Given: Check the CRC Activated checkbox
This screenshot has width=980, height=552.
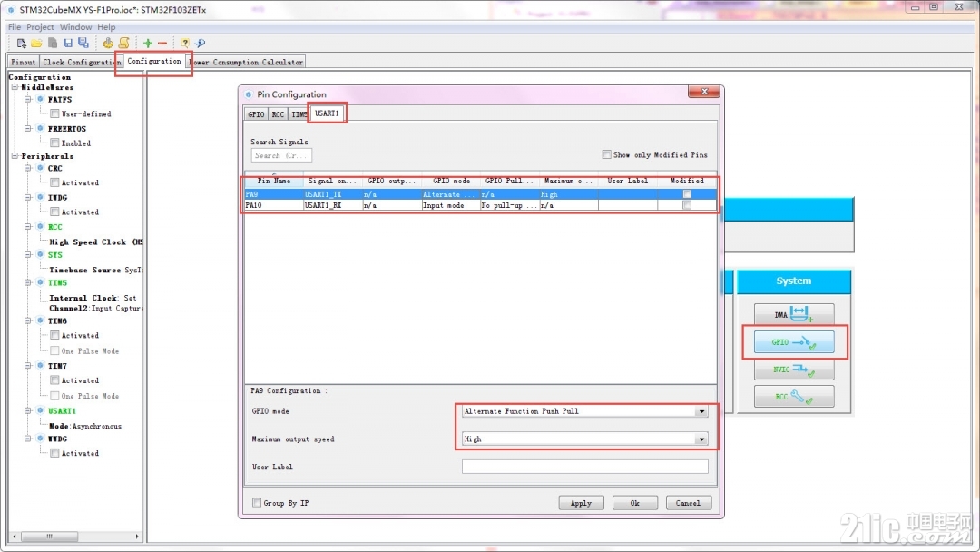Looking at the screenshot, I should point(55,182).
